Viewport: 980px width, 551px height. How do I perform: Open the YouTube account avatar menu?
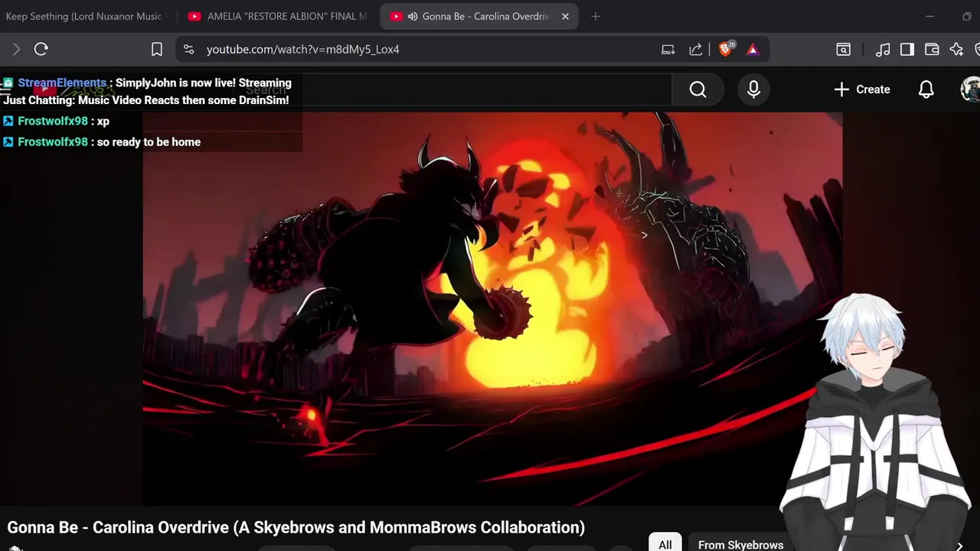[x=971, y=90]
